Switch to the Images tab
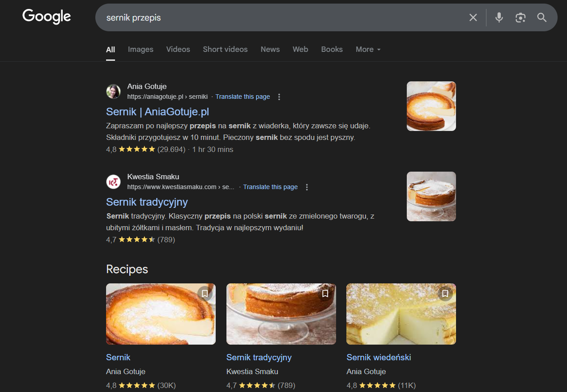Viewport: 567px width, 392px height. (x=141, y=50)
